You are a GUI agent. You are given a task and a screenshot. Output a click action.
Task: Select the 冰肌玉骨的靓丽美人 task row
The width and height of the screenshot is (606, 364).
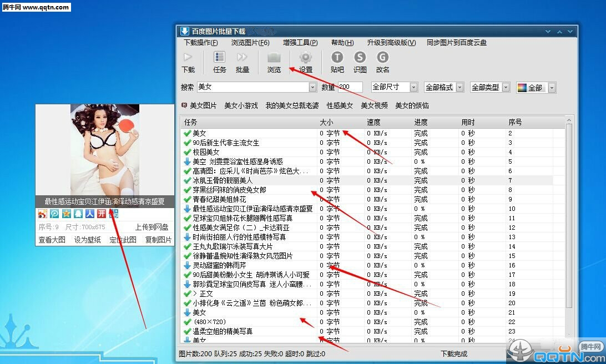(367, 180)
